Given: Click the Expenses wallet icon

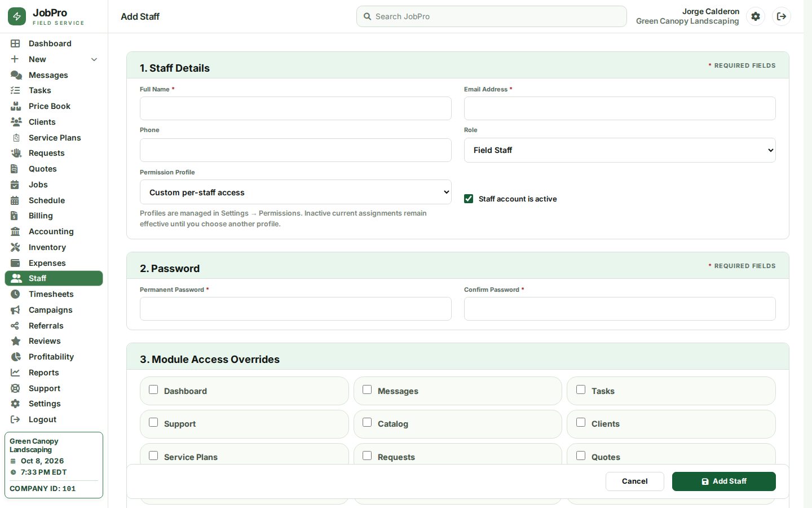Looking at the screenshot, I should 15,263.
